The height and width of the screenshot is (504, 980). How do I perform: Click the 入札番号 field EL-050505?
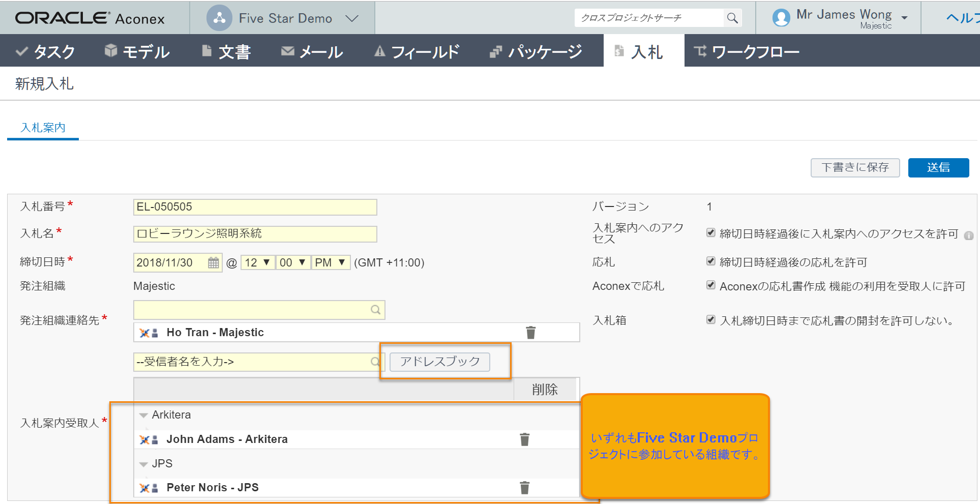pos(255,207)
